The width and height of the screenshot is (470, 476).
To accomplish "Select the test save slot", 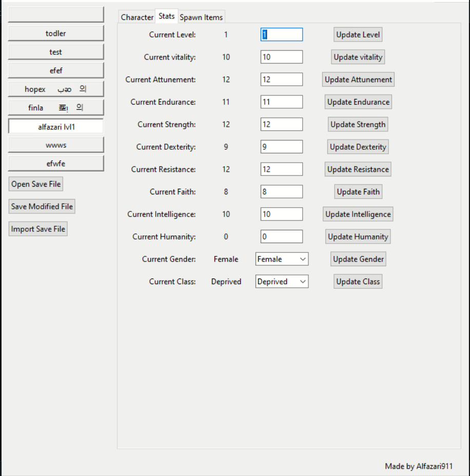I will 56,52.
